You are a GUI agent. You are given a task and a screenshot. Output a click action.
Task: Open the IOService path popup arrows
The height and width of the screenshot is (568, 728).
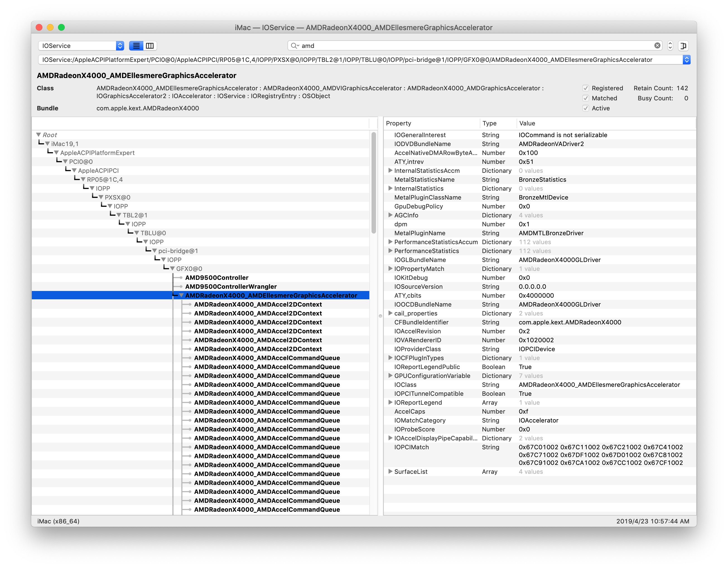coord(686,60)
